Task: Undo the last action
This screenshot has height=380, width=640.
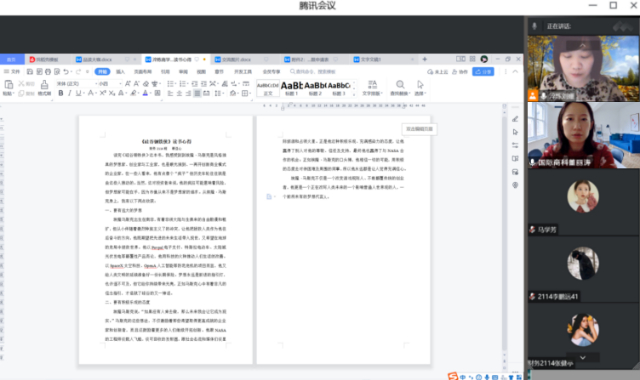Action: point(66,71)
